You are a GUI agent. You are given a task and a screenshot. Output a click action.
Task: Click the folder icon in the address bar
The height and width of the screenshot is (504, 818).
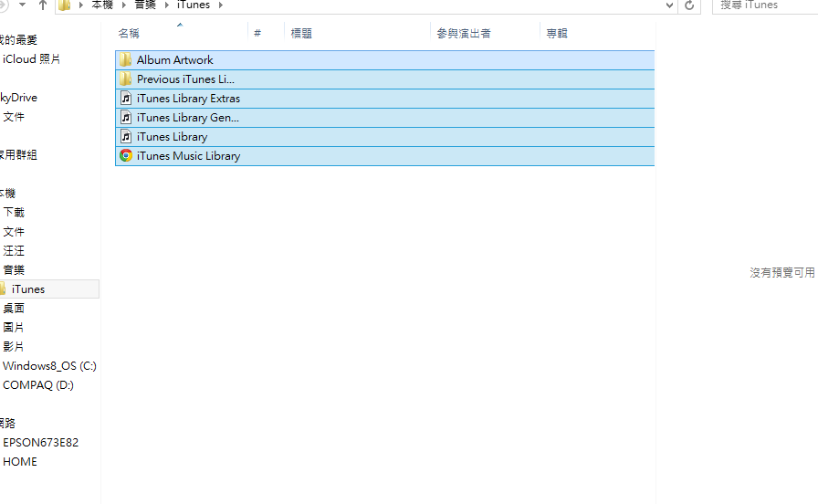click(65, 5)
